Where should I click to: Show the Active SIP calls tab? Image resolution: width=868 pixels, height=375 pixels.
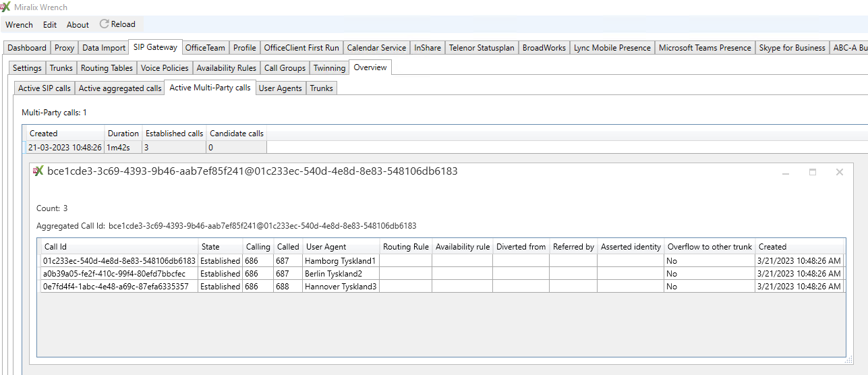coord(45,88)
